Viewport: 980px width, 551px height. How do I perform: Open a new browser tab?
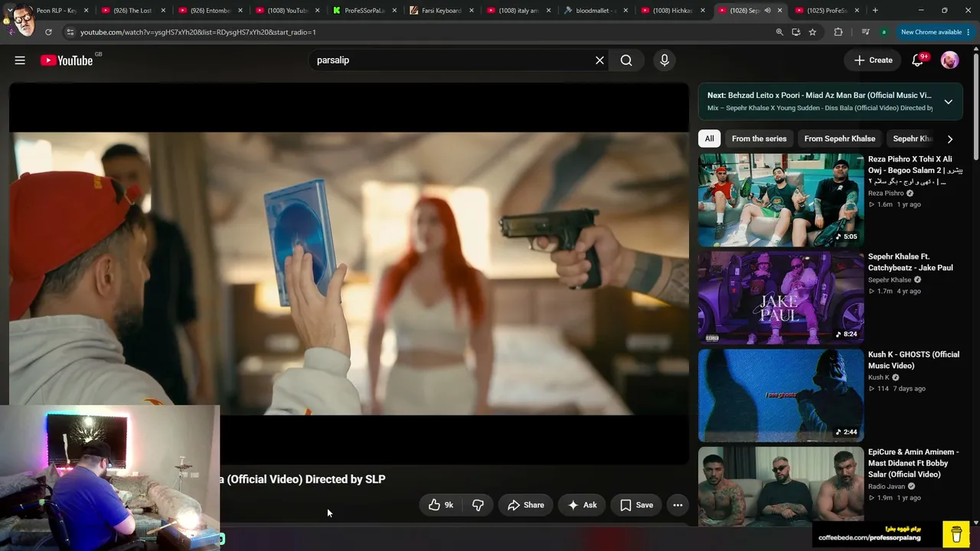coord(875,11)
